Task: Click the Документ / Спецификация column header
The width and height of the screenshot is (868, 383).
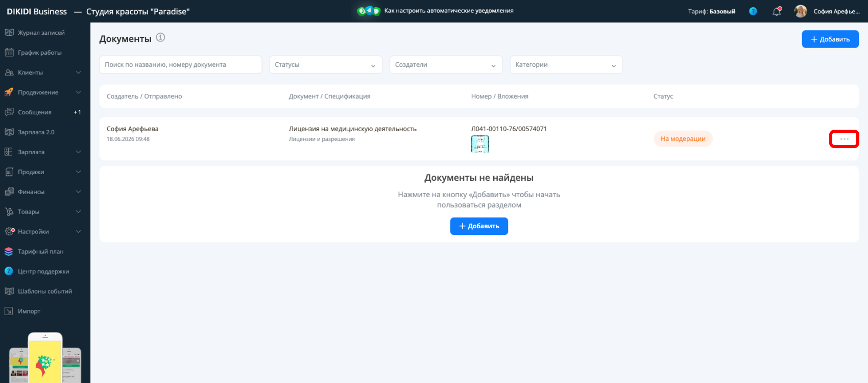Action: point(330,97)
